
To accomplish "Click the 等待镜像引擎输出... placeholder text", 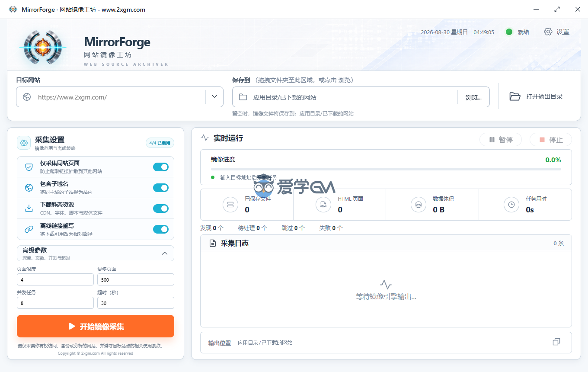I will tap(386, 296).
